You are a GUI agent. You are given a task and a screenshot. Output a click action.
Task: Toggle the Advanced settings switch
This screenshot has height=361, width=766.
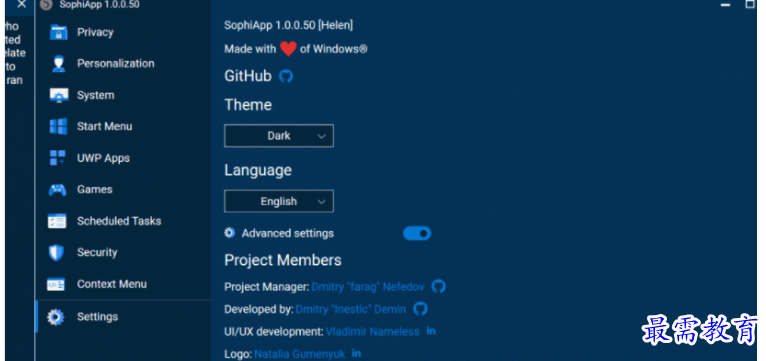point(417,234)
